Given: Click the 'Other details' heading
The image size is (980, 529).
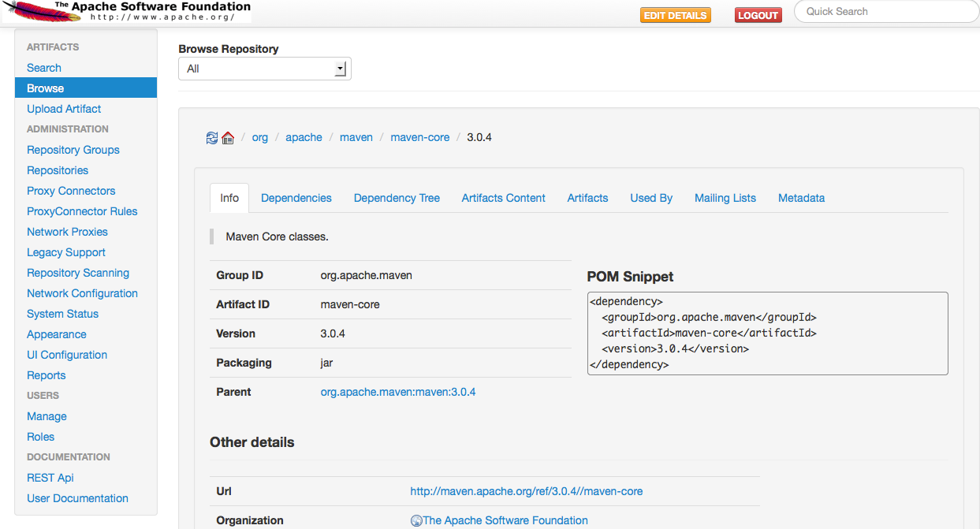Looking at the screenshot, I should 252,442.
